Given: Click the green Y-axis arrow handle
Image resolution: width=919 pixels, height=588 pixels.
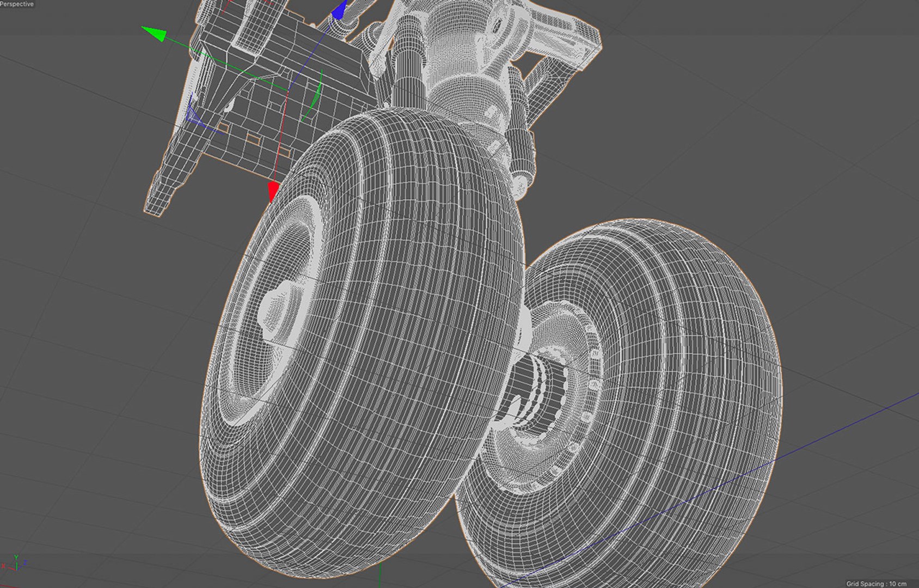Looking at the screenshot, I should click(x=154, y=34).
